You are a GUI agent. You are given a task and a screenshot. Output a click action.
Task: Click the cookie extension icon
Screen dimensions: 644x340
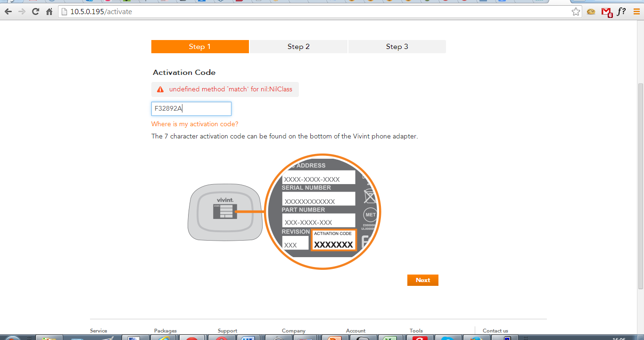click(591, 12)
